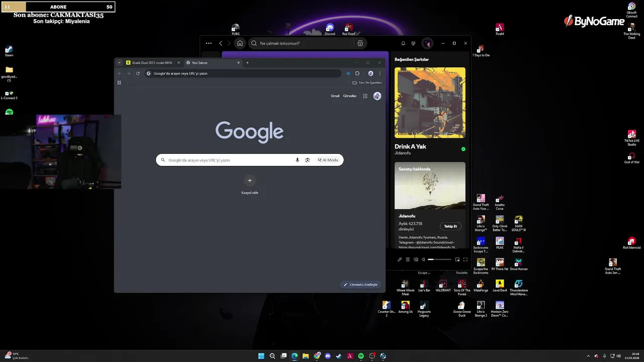Open Hogwarts Legacy desktop shortcut

[424, 309]
